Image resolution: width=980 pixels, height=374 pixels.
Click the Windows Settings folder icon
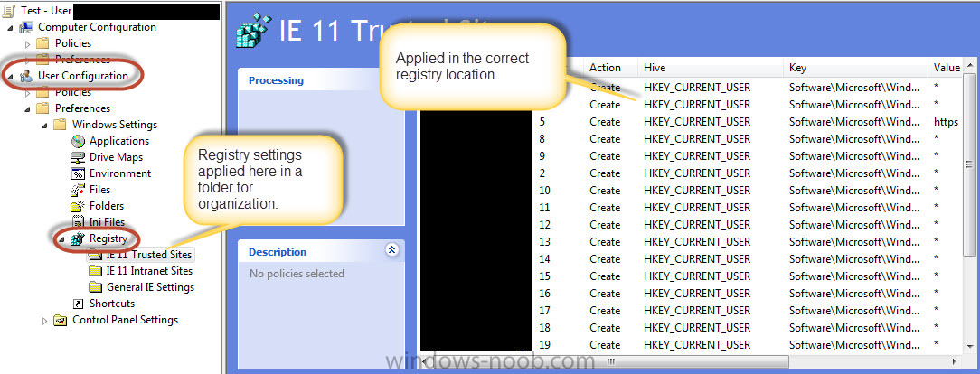click(60, 125)
